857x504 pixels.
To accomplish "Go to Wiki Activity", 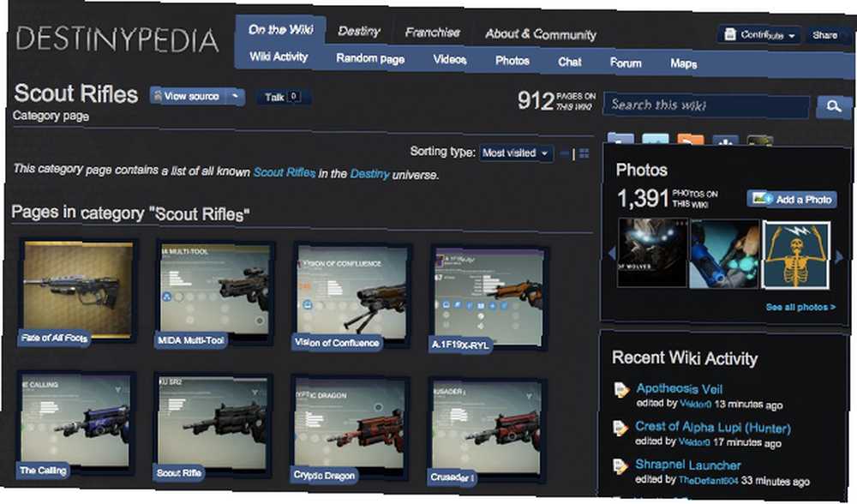I will pos(279,57).
